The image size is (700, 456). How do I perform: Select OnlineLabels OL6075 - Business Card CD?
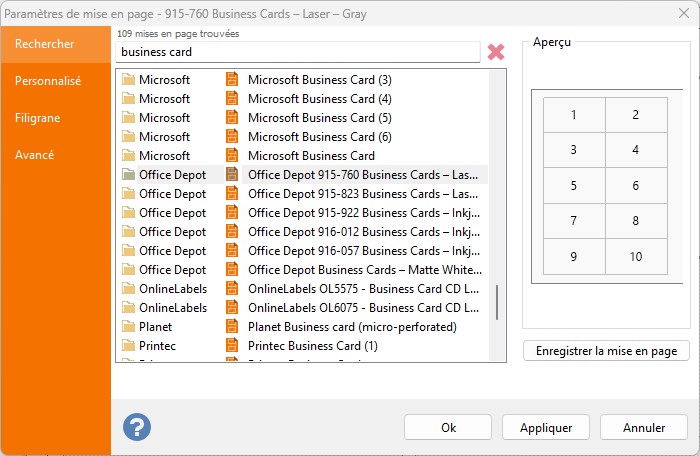tap(364, 308)
